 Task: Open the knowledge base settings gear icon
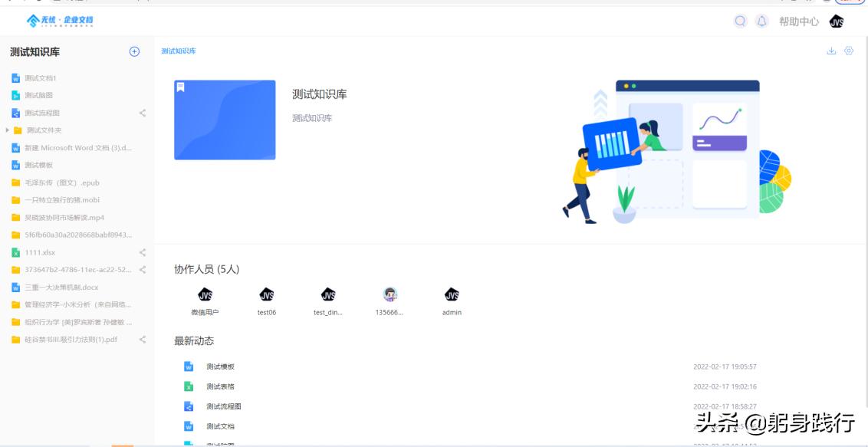pos(849,50)
